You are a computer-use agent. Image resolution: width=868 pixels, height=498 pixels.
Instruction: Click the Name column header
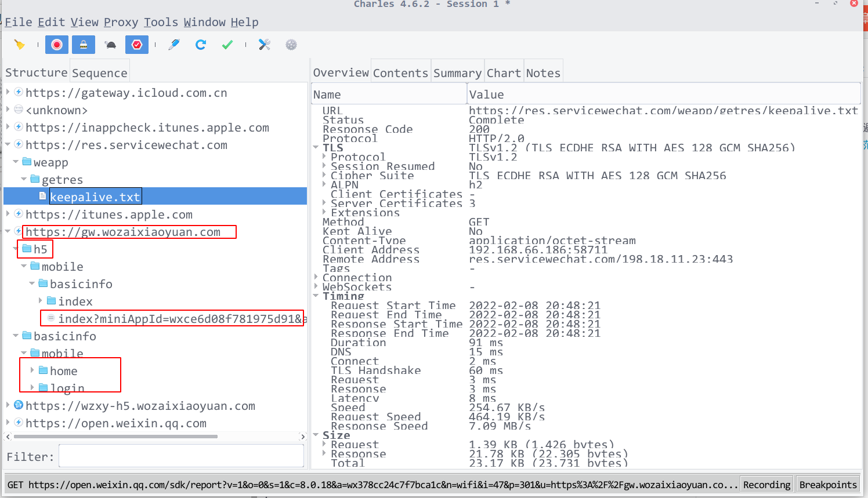[389, 94]
